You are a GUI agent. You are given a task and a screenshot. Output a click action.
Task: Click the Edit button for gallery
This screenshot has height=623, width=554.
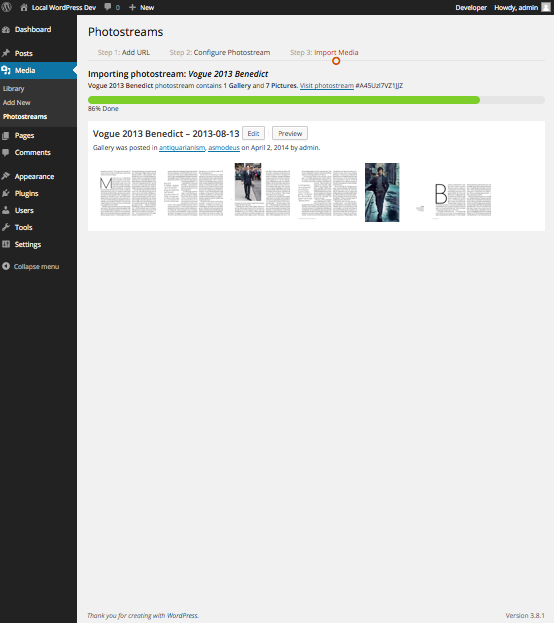(253, 134)
